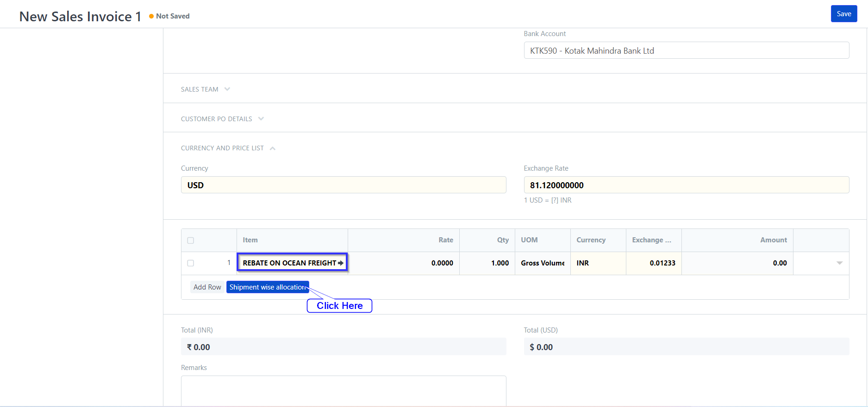Open the row 1 dropdown arrow

(x=839, y=263)
